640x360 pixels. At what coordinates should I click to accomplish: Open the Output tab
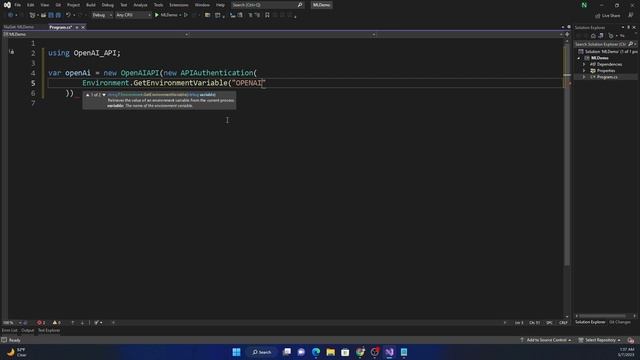pyautogui.click(x=27, y=330)
